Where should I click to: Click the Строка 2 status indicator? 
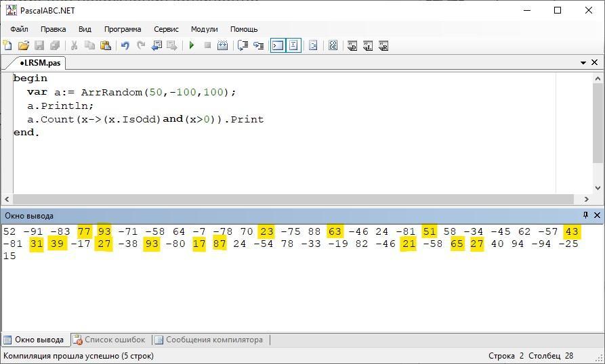(506, 356)
